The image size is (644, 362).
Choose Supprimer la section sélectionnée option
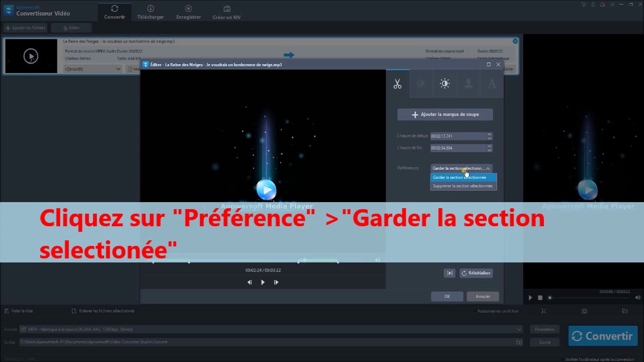pos(463,186)
